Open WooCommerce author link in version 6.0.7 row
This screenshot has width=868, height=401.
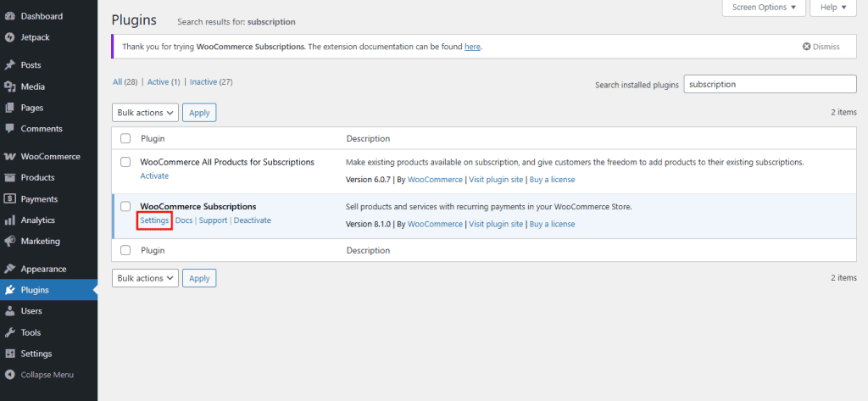tap(435, 180)
